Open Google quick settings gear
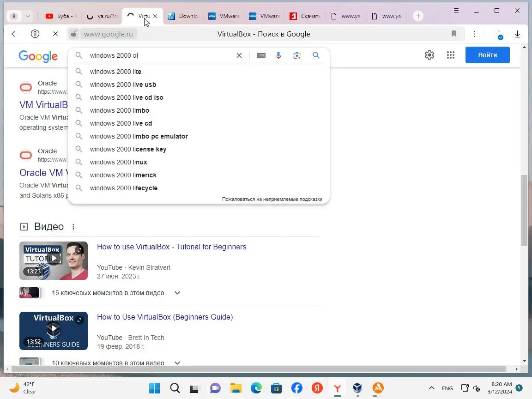The image size is (532, 399). [x=429, y=55]
